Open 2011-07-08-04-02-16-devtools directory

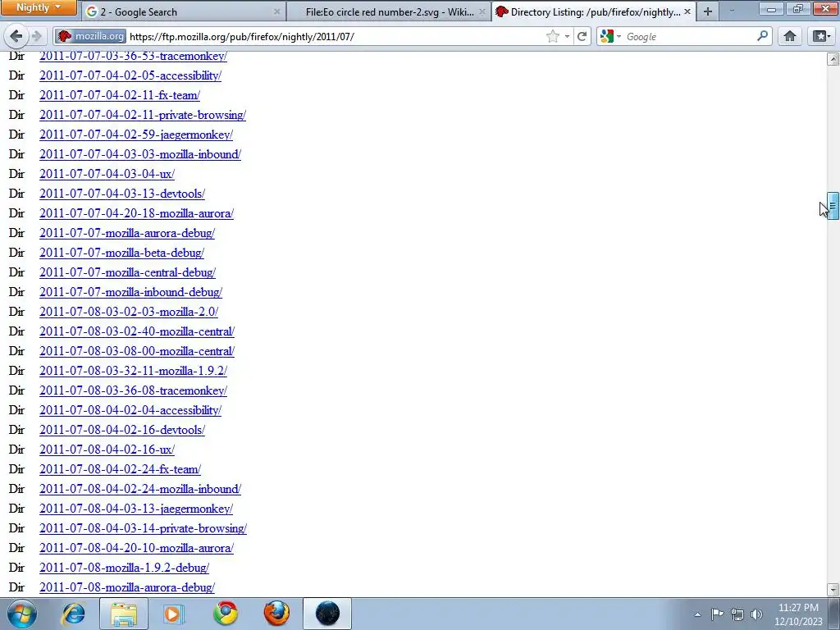pyautogui.click(x=122, y=430)
